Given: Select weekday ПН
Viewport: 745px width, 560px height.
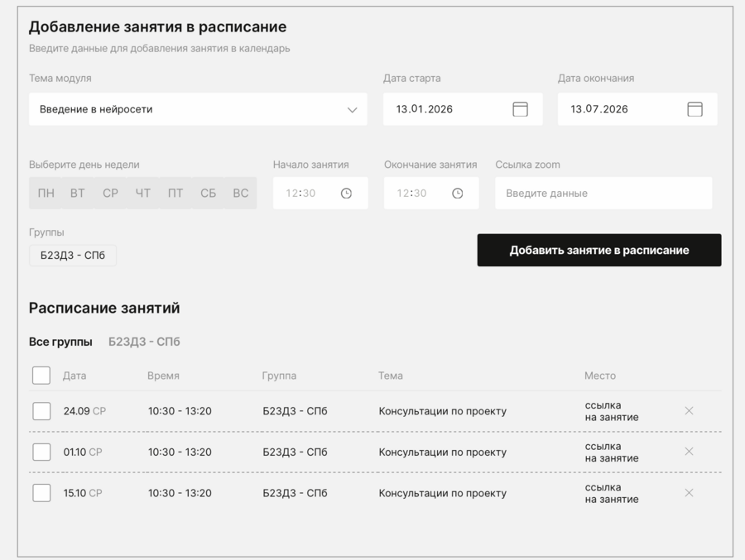Looking at the screenshot, I should [46, 194].
